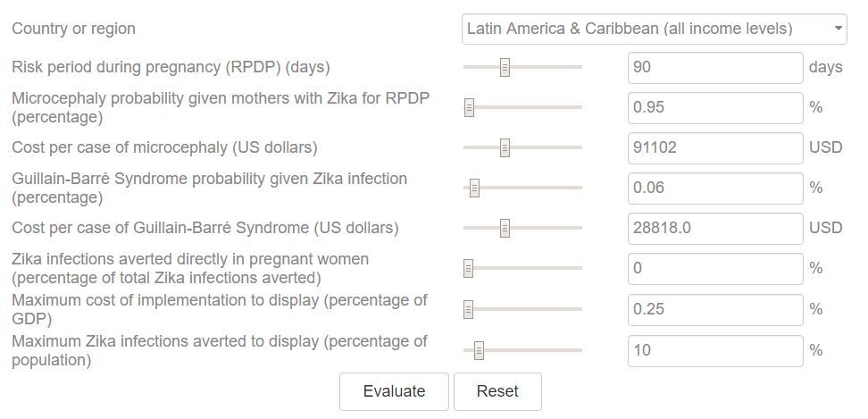Click the Evaluate button
Screen dimensions: 868x419
pyautogui.click(x=394, y=391)
